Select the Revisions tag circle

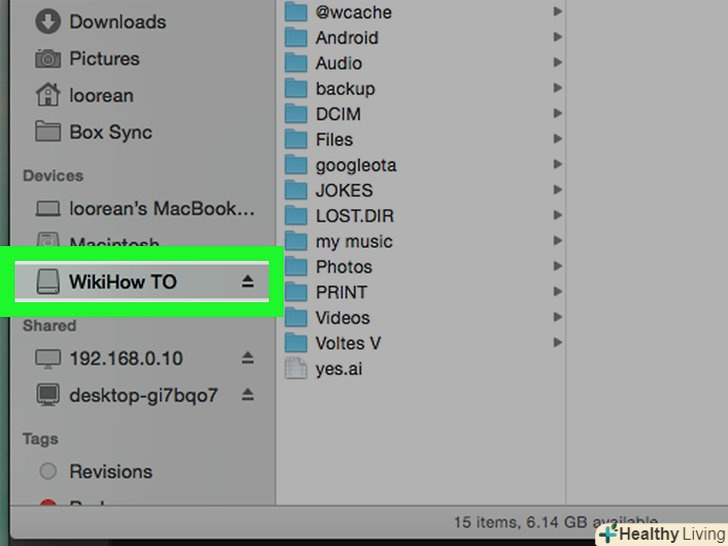pos(48,471)
